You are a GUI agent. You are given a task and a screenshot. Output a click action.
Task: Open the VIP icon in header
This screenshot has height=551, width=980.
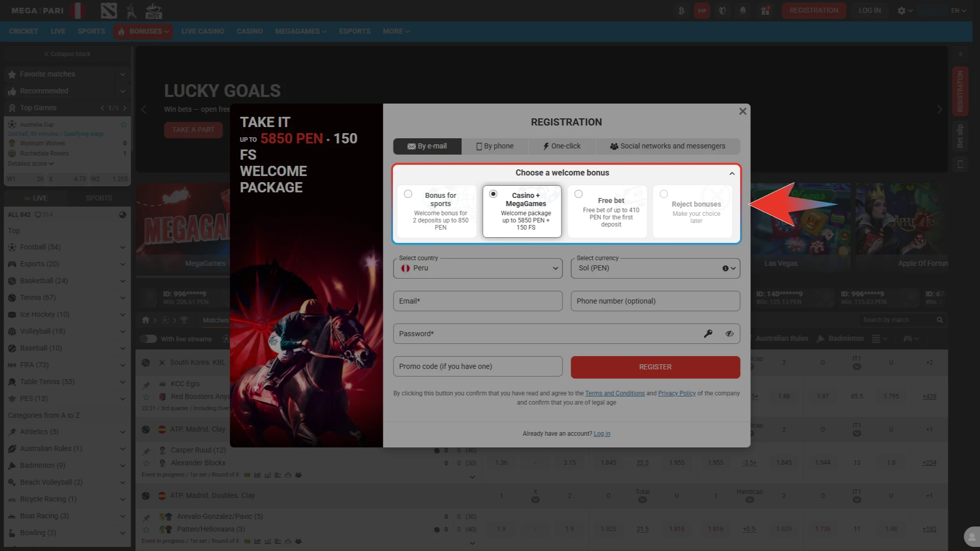(x=702, y=11)
